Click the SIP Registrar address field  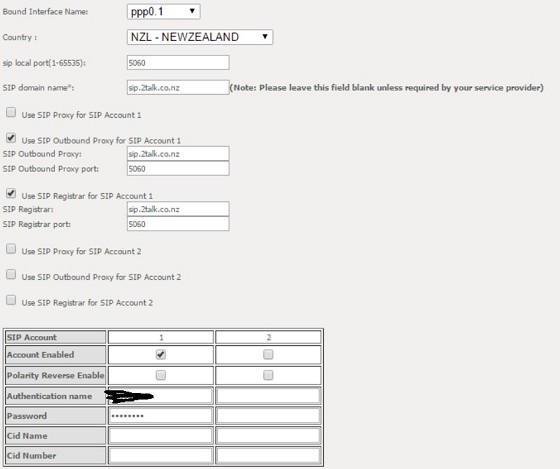[x=178, y=209]
